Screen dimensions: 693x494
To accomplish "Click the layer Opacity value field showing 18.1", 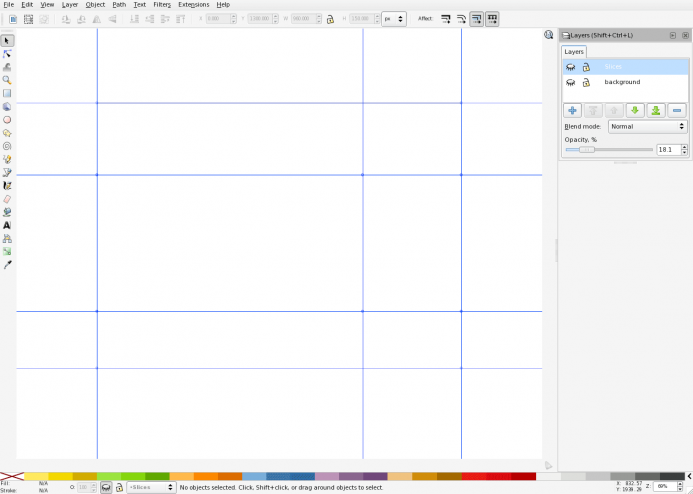I will (x=668, y=150).
